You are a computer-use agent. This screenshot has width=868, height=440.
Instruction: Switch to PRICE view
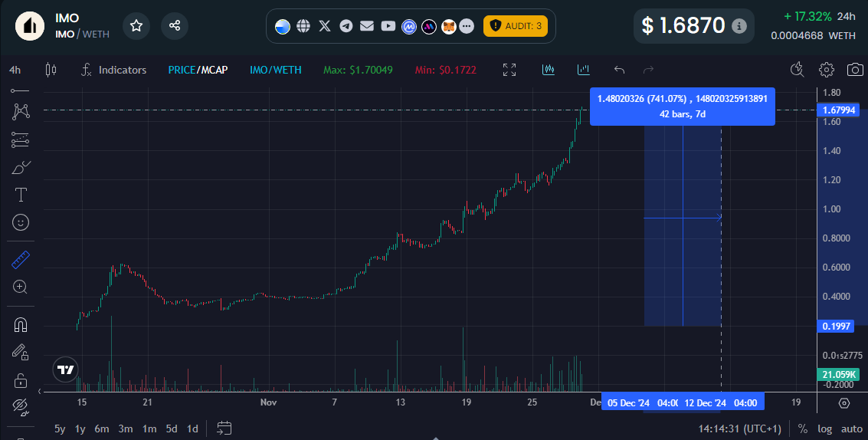tap(182, 70)
